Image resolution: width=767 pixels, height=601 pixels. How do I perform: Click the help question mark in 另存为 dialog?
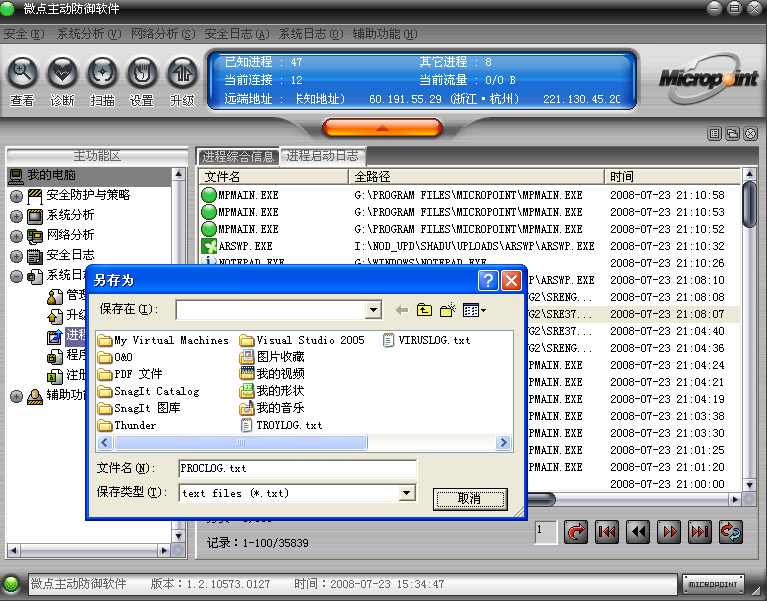click(488, 281)
